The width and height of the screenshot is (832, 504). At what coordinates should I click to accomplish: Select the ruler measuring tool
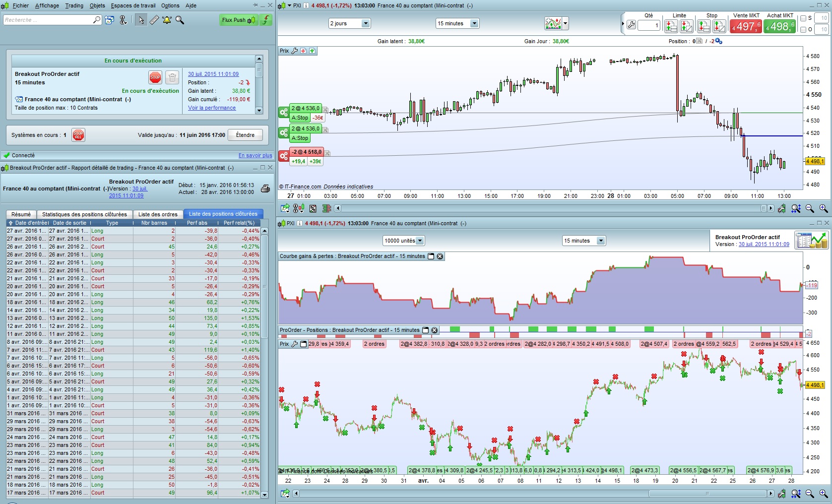154,20
